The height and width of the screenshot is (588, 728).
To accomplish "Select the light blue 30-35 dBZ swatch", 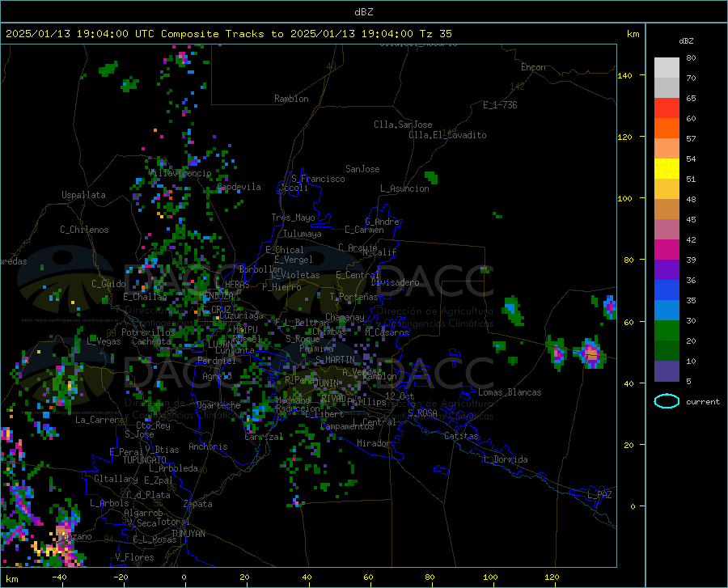I will tap(667, 311).
